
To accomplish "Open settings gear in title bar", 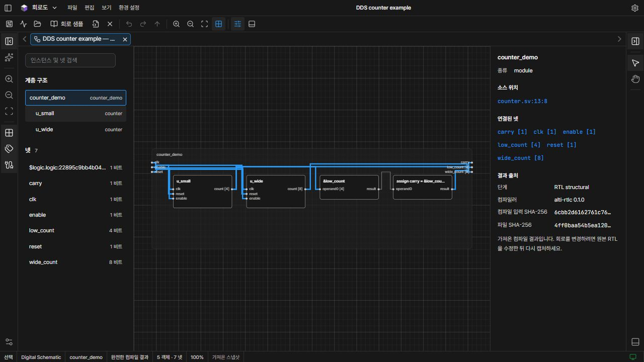I will [x=635, y=8].
